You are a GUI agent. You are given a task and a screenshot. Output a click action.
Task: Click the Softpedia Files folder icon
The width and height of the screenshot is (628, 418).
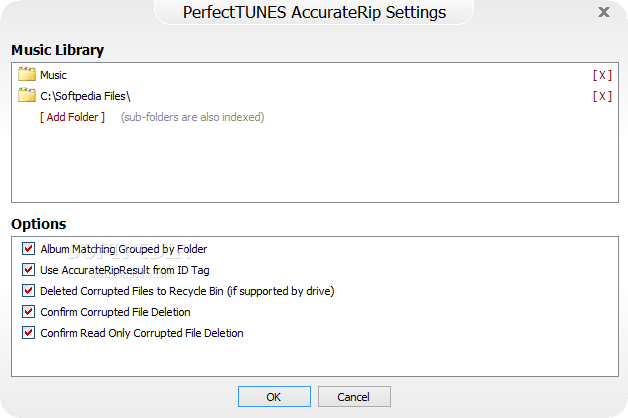click(x=27, y=95)
